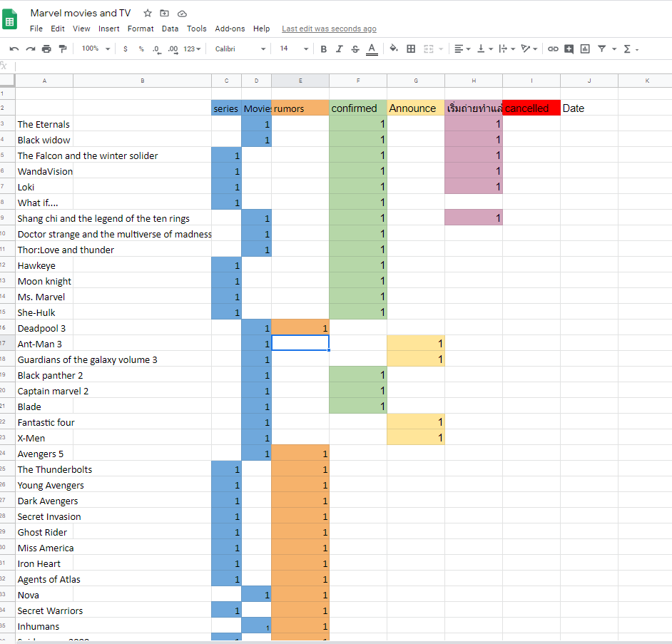The height and width of the screenshot is (644, 672).
Task: Click the Insert chart icon
Action: tap(585, 48)
